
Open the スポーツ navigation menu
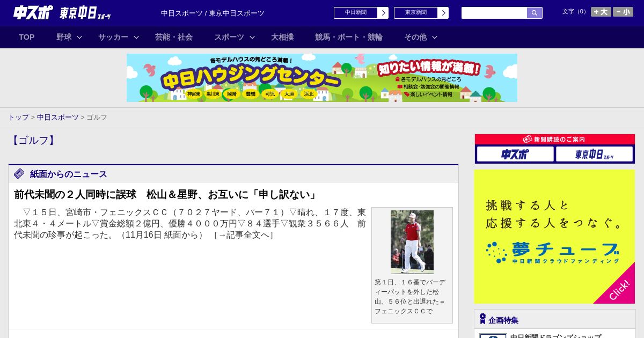(x=229, y=37)
